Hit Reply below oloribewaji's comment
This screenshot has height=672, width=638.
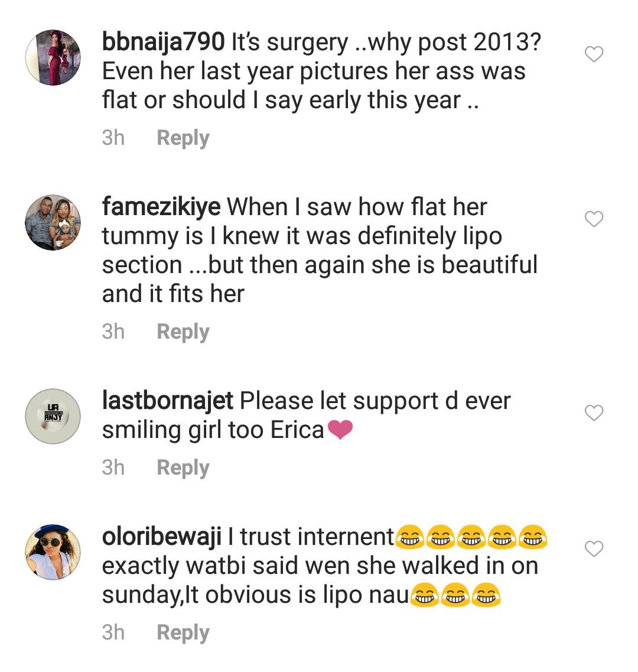click(183, 632)
